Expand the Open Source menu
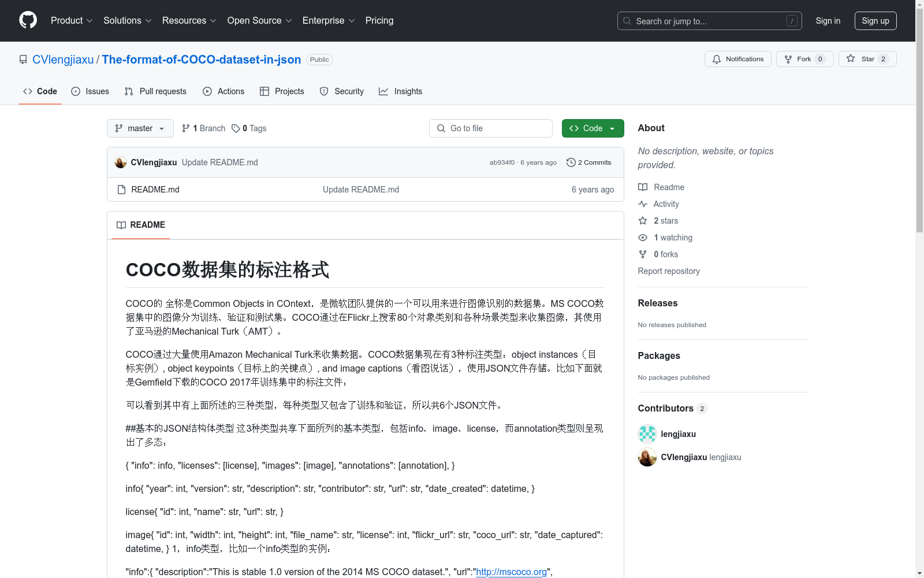Viewport: 924px width, 578px height. click(260, 21)
